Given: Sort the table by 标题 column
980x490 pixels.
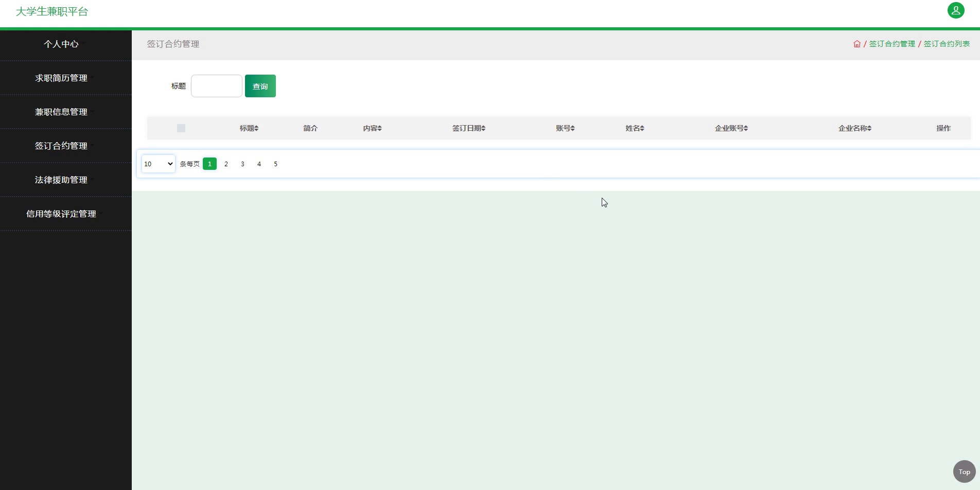Looking at the screenshot, I should click(249, 128).
